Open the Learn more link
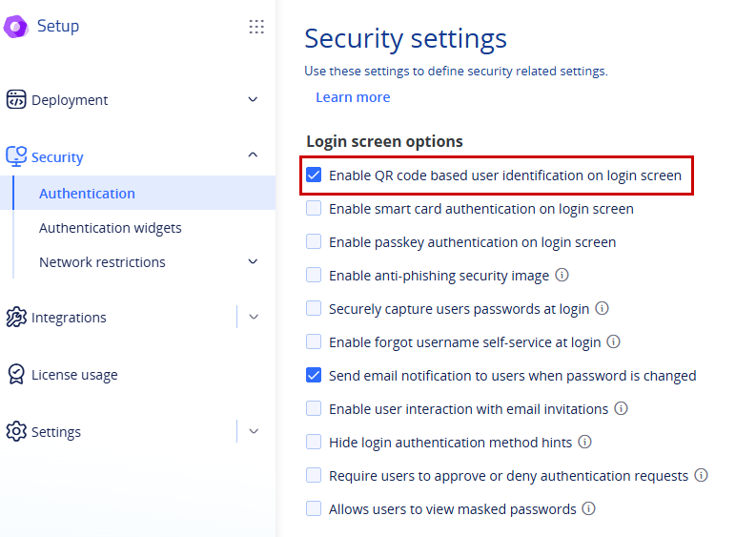The image size is (756, 537). 353,97
